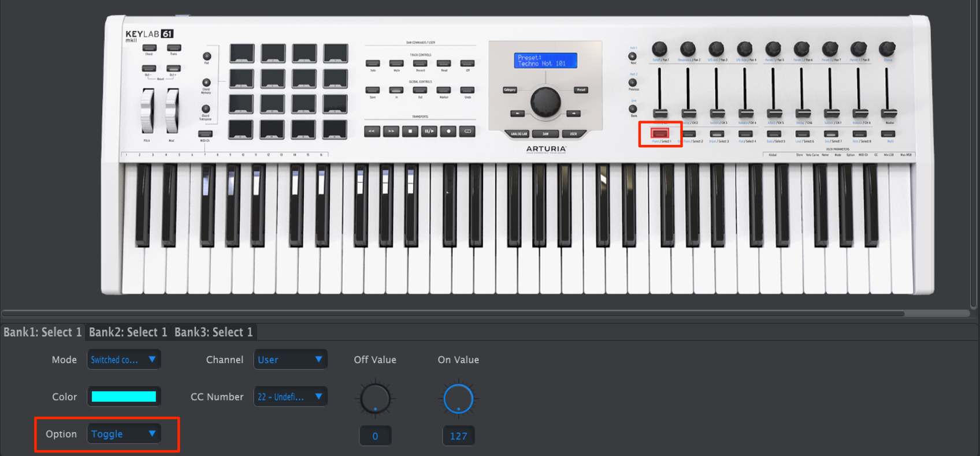Screen dimensions: 980x456
Task: Toggle the Solo track control button
Action: click(373, 63)
